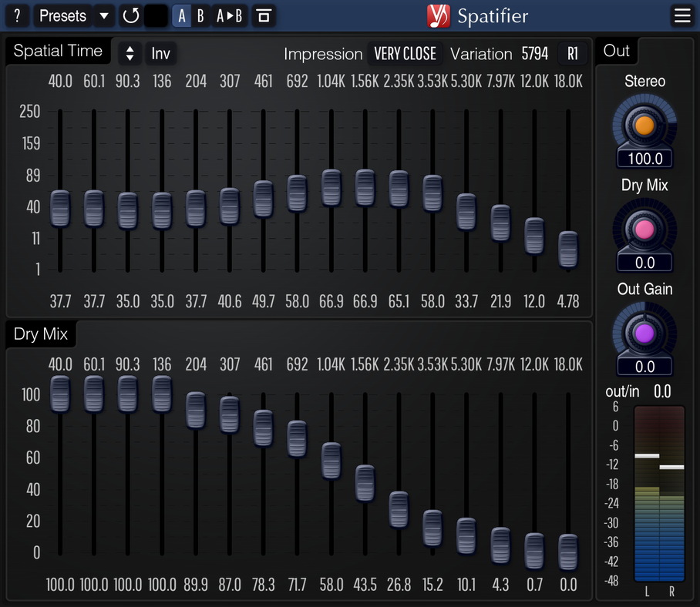Screen dimensions: 700x607
Task: Click the Spatial Time 12.0K slider handle
Action: pos(534,236)
